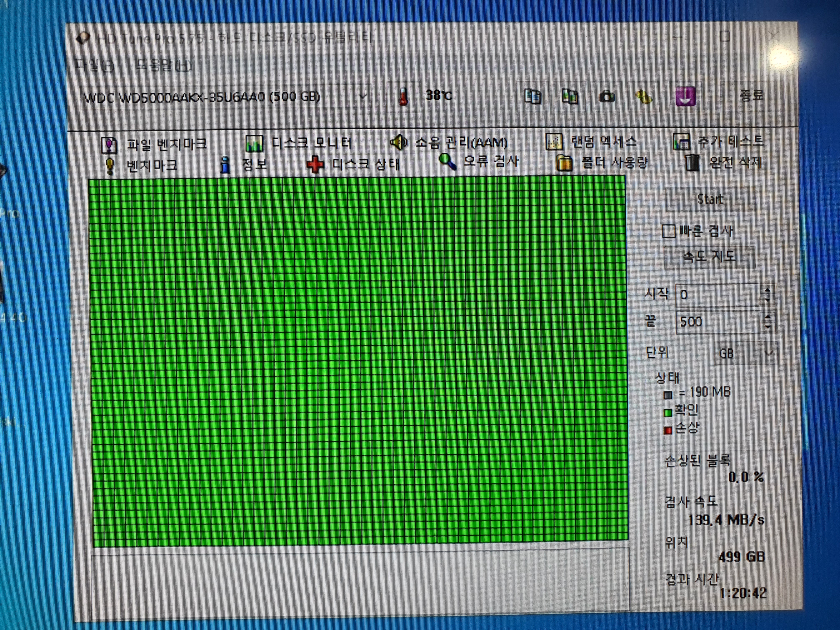Click the red 손상 legend swatch

[x=668, y=431]
